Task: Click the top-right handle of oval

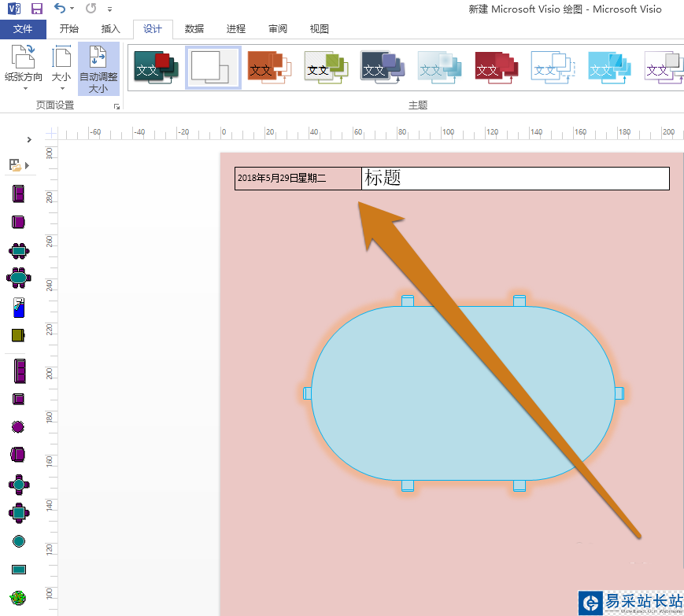Action: (x=519, y=301)
